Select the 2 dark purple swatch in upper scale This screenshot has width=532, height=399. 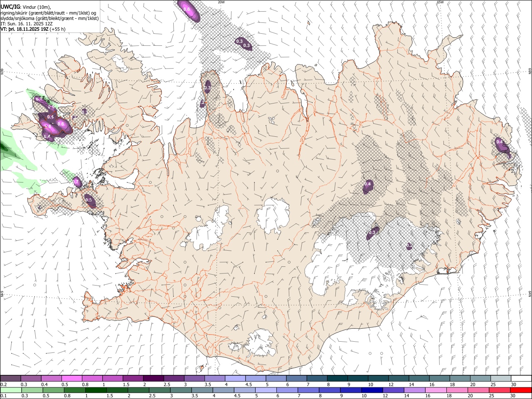[153, 378]
